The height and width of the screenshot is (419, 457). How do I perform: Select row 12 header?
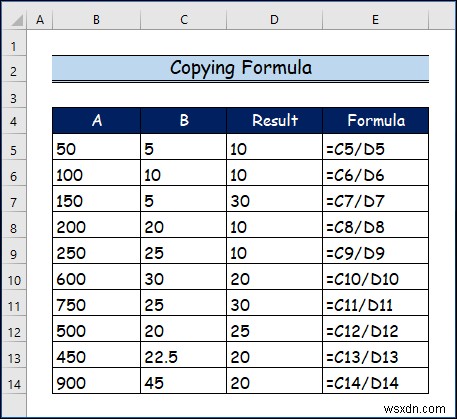pyautogui.click(x=14, y=329)
